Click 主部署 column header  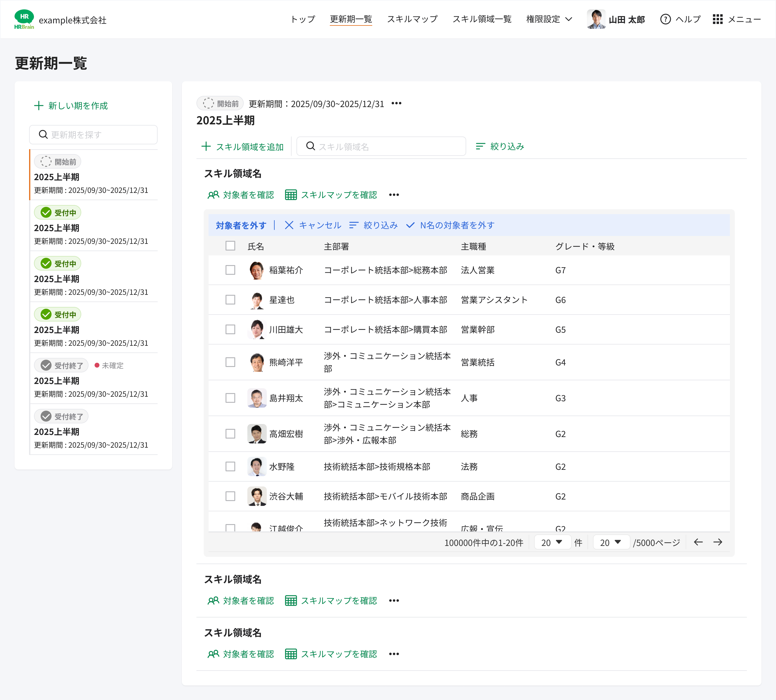(336, 246)
